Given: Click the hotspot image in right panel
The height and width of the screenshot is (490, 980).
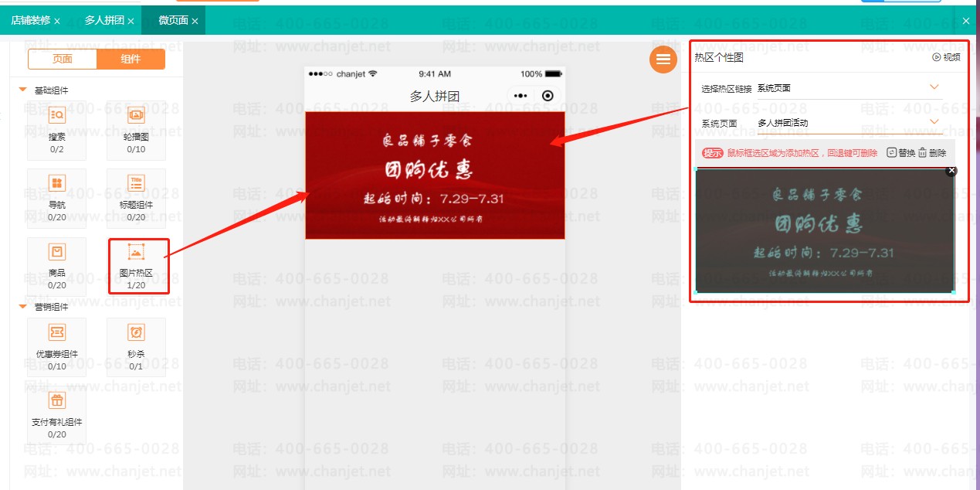Looking at the screenshot, I should tap(825, 231).
